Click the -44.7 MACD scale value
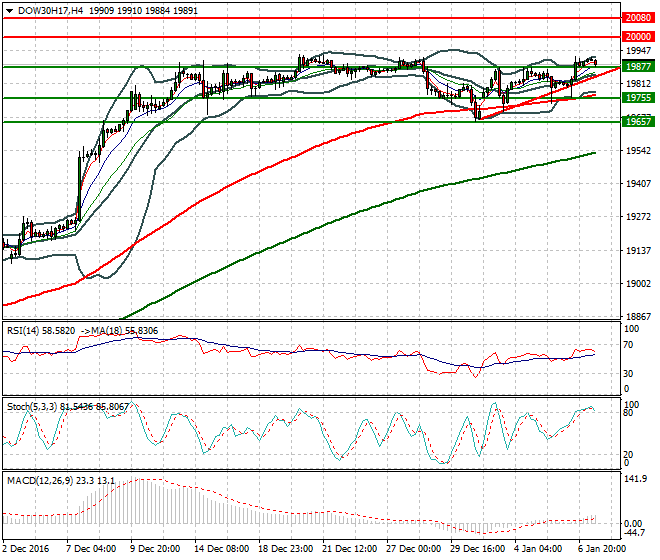660x560 pixels. point(634,533)
